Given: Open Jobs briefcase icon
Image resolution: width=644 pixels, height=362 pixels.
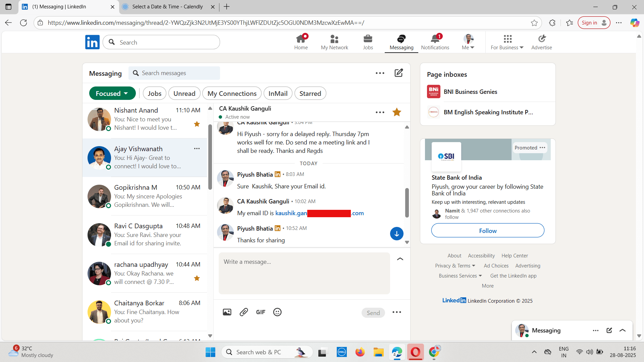Looking at the screenshot, I should [368, 39].
